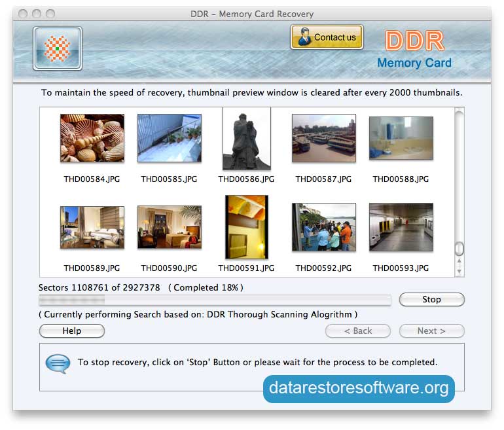
Task: Click the file name THD00588.JPG
Action: [401, 179]
